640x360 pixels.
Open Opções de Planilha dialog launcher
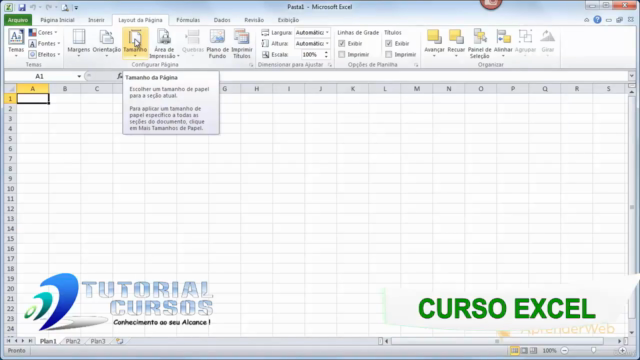click(x=416, y=65)
